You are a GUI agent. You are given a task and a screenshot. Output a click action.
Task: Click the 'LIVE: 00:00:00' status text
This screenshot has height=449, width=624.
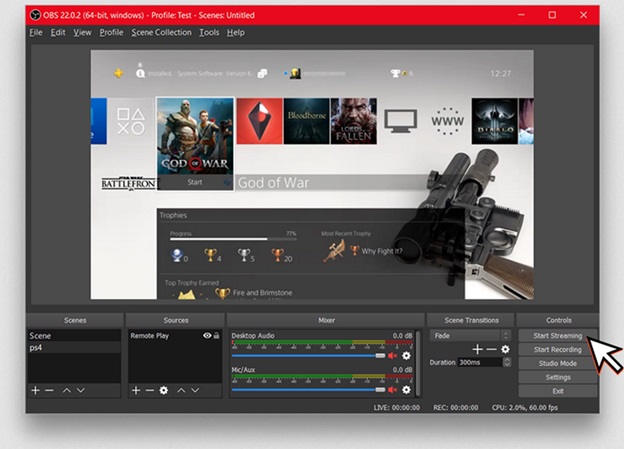[x=396, y=408]
